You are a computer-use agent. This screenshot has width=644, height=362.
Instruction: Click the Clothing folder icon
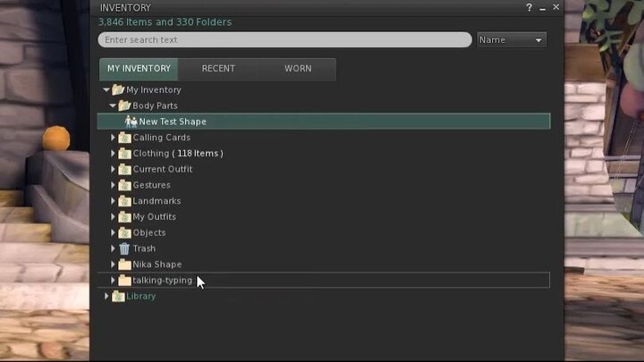pos(124,154)
